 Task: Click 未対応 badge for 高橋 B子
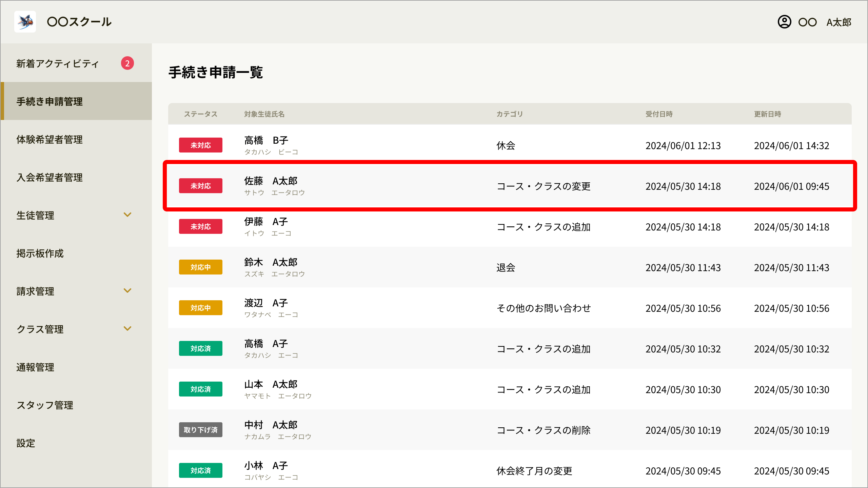(201, 145)
